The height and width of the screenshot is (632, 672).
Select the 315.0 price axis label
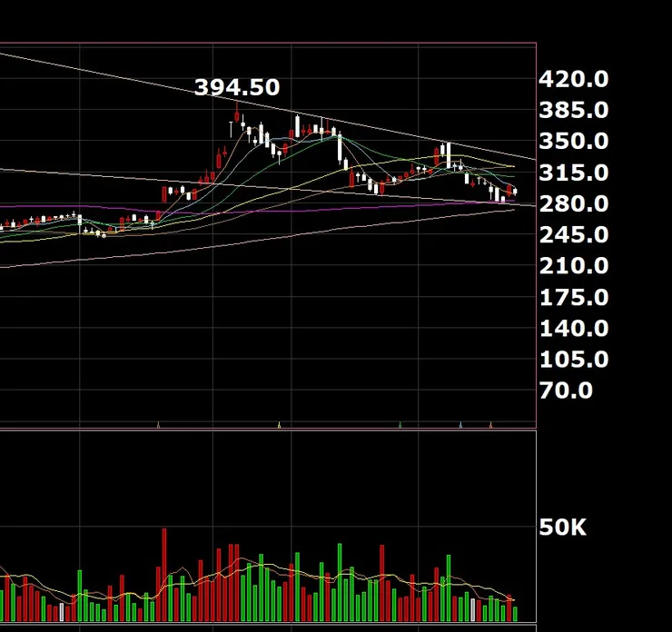tap(573, 173)
